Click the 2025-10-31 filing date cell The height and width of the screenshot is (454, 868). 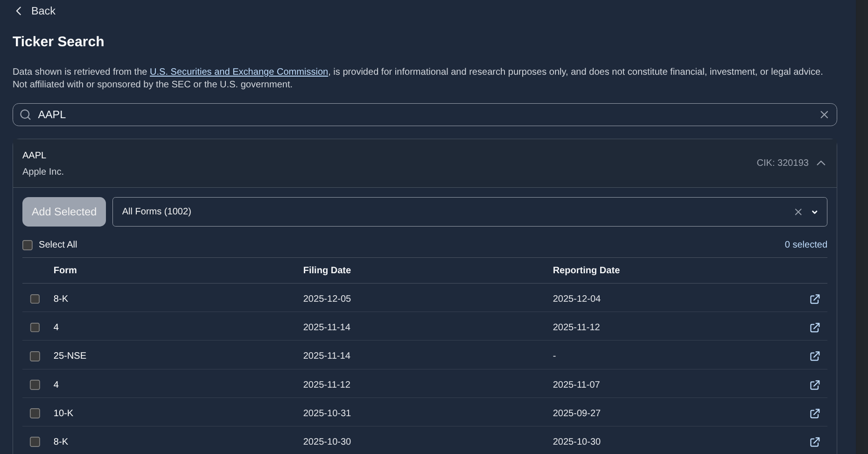click(327, 413)
